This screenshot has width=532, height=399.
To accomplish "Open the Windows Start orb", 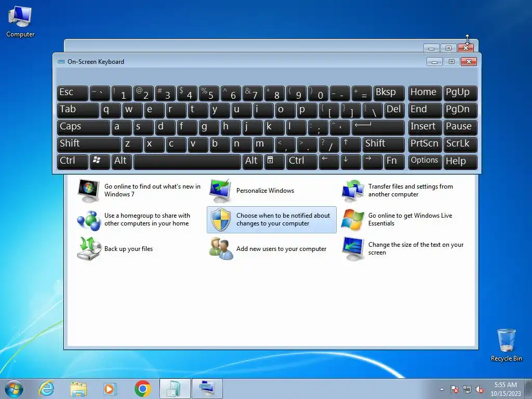I will 14,389.
